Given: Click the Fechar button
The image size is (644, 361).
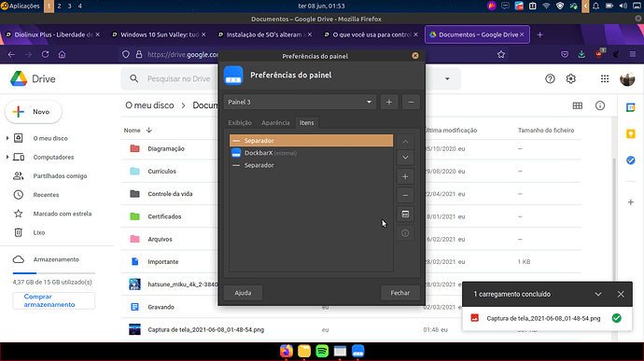Looking at the screenshot, I should pos(399,293).
